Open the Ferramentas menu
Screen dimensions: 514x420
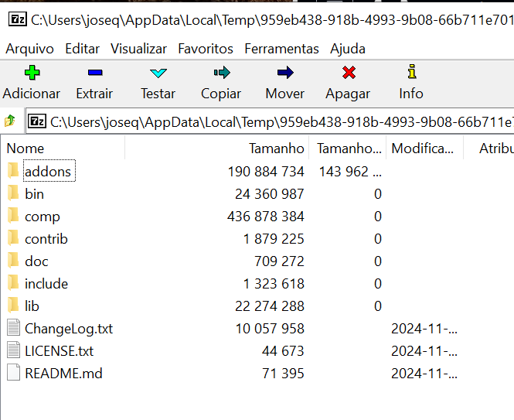[x=281, y=49]
